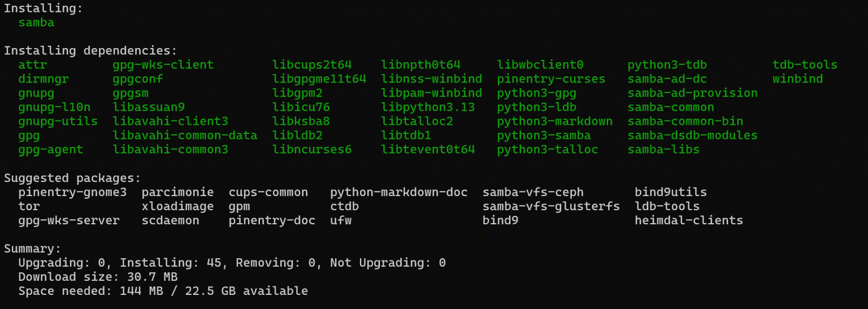
Task: Click the gpg-wks-client dependency text
Action: coord(163,65)
